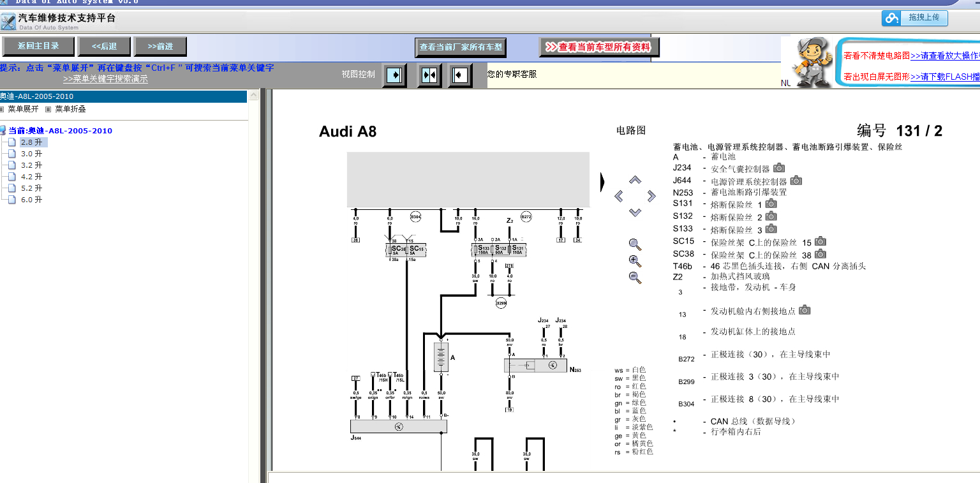This screenshot has width=980, height=483.
Task: Open the photo icon for J644 电源管理系统控制器
Action: click(x=796, y=181)
